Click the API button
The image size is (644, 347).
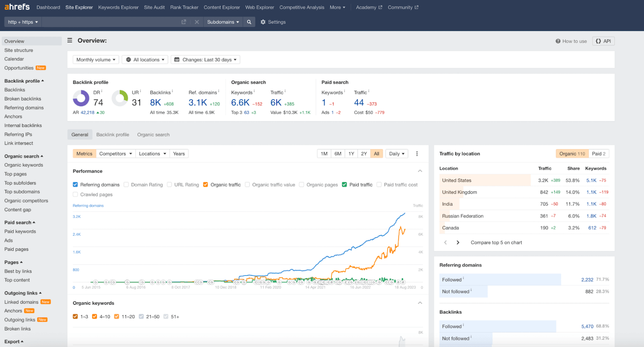(603, 41)
